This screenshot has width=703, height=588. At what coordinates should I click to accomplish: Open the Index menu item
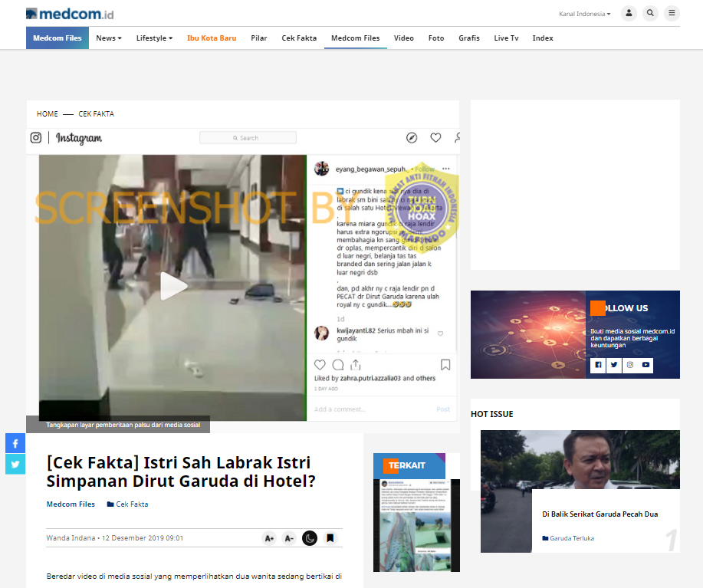(x=543, y=38)
